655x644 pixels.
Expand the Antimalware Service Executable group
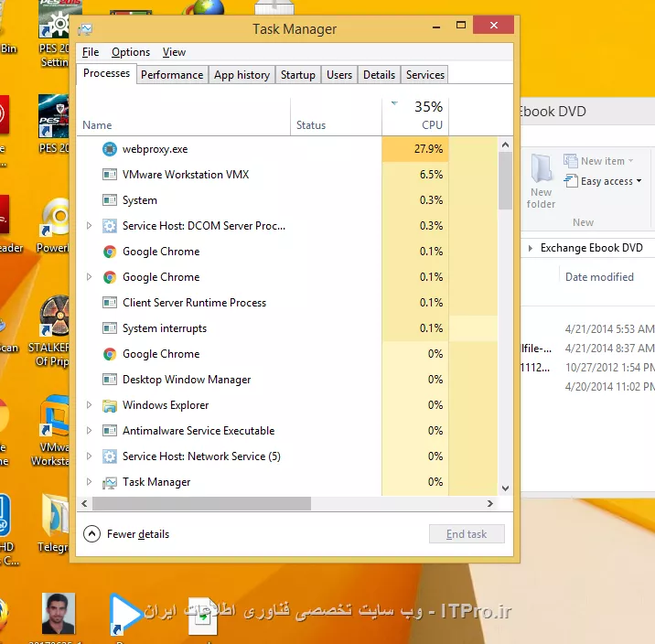(x=89, y=431)
